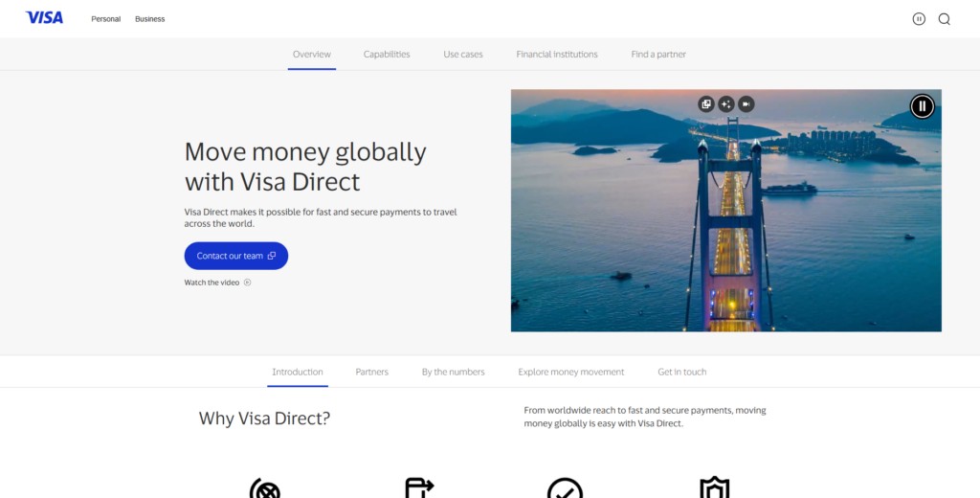Click the checkmark circle icon below the intro
Viewport: 980px width, 498px height.
click(x=565, y=488)
